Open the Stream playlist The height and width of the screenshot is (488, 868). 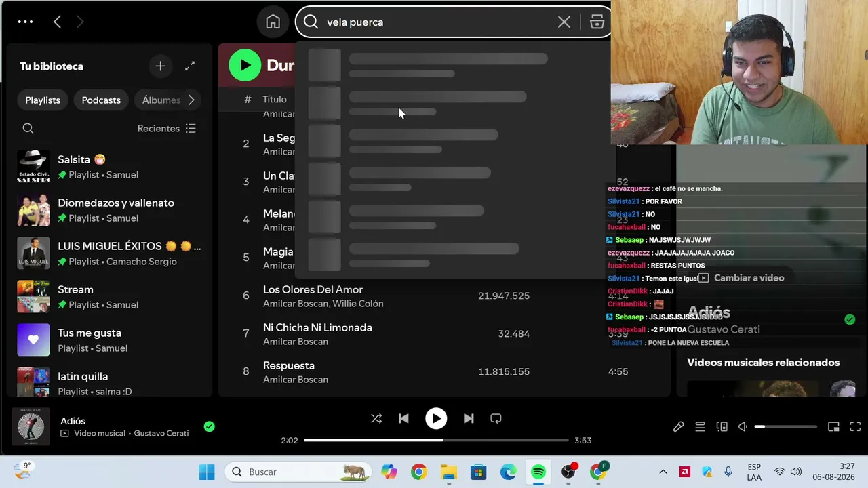point(108,297)
